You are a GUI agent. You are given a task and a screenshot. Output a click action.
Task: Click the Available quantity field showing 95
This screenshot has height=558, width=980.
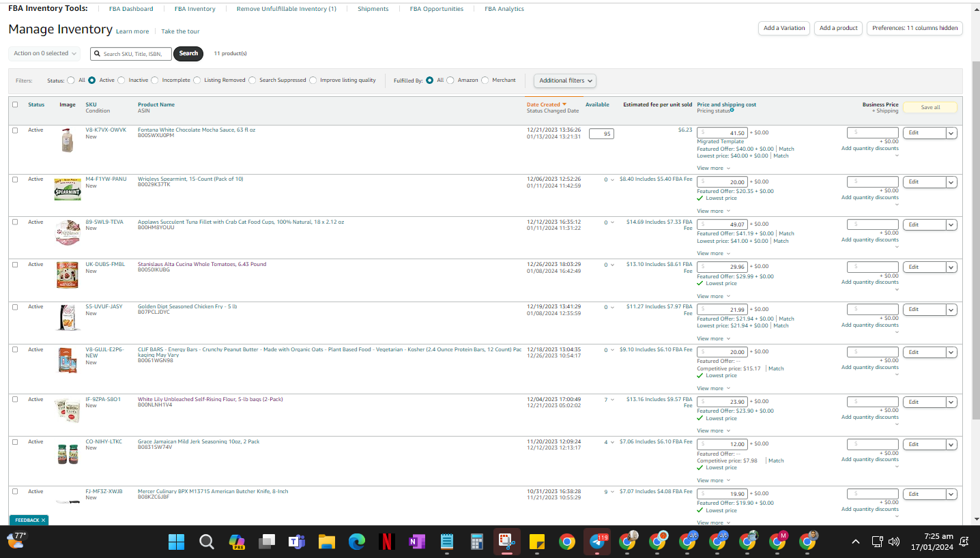coord(601,134)
